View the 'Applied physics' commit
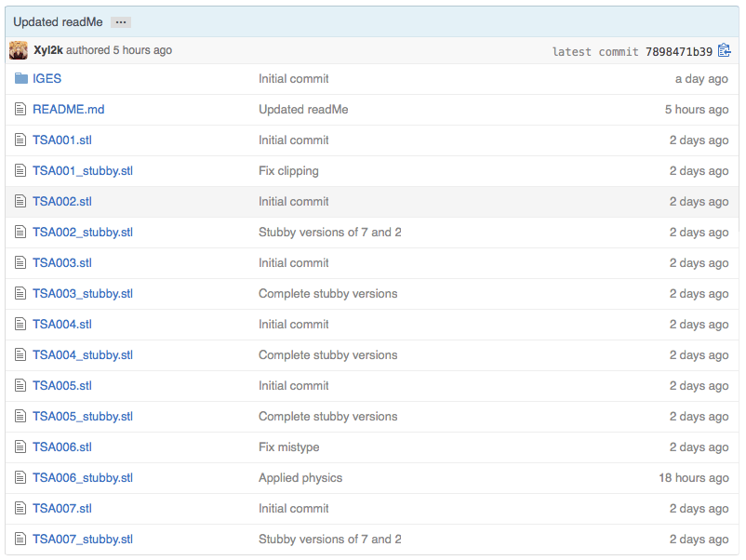Image resolution: width=746 pixels, height=560 pixels. point(300,478)
